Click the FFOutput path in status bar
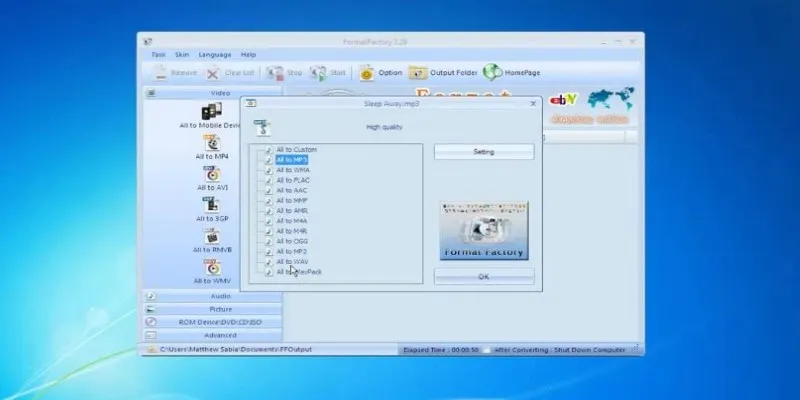 tap(236, 349)
